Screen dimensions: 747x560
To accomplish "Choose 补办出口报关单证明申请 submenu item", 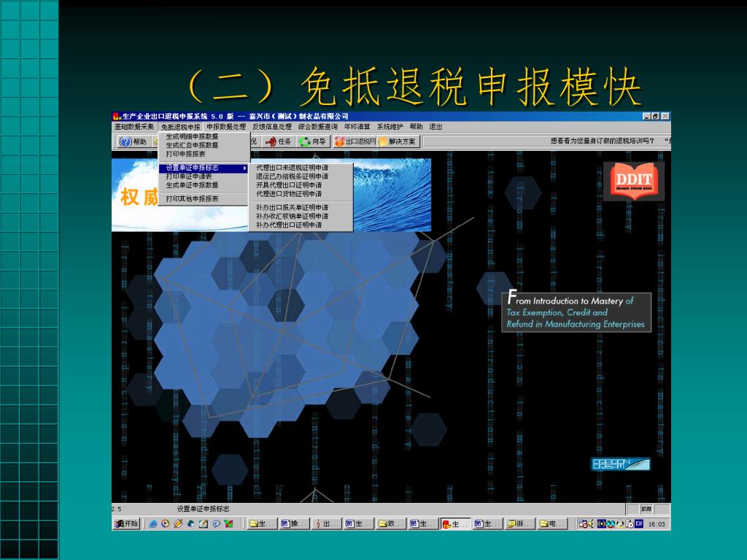I will pyautogui.click(x=301, y=207).
